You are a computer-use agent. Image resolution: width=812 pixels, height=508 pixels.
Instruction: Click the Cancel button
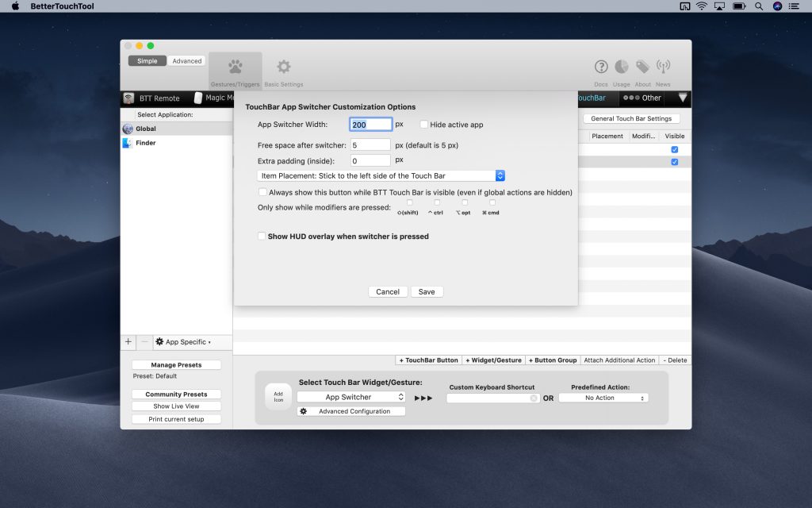[x=388, y=292]
